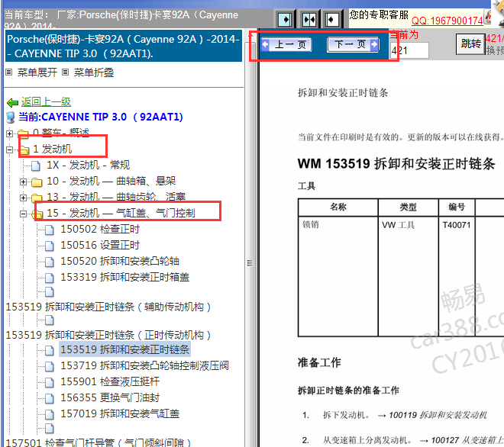Go to next page with 下一页
The height and width of the screenshot is (447, 504).
[x=353, y=44]
